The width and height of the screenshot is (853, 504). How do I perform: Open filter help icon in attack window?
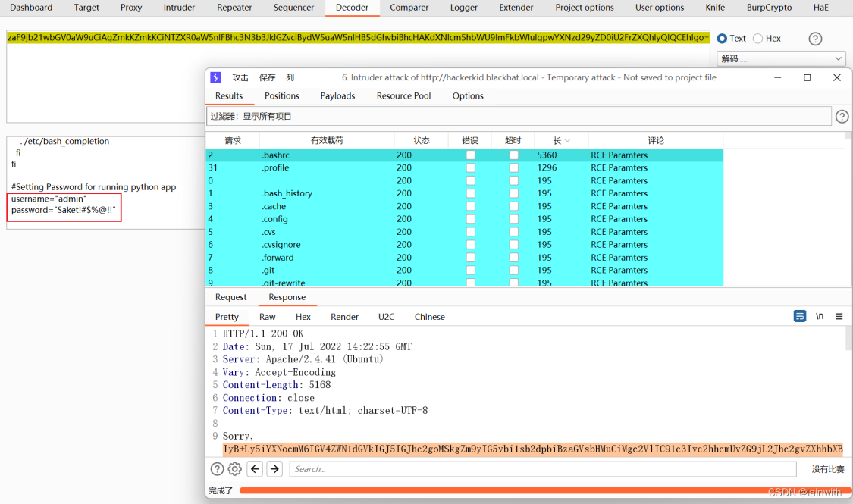pos(842,117)
